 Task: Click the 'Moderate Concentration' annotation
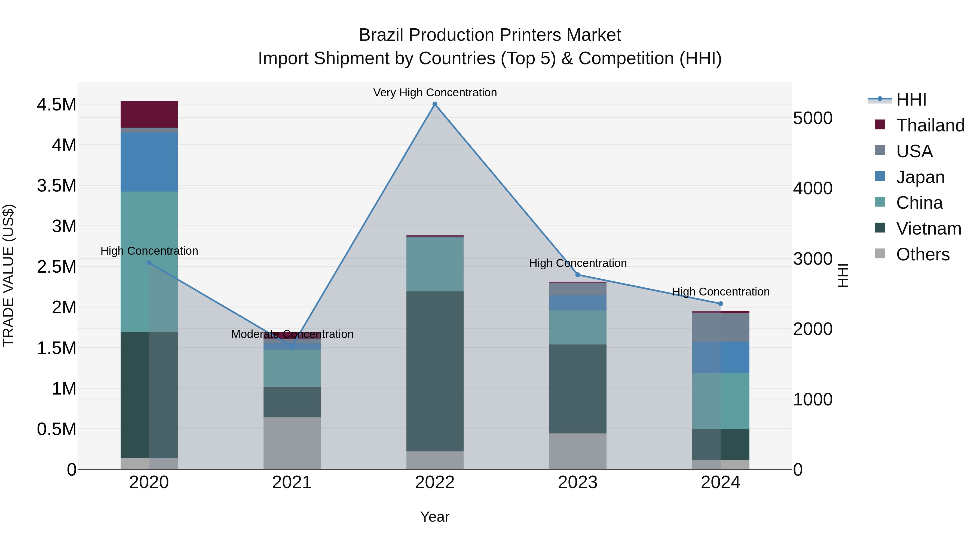(292, 334)
